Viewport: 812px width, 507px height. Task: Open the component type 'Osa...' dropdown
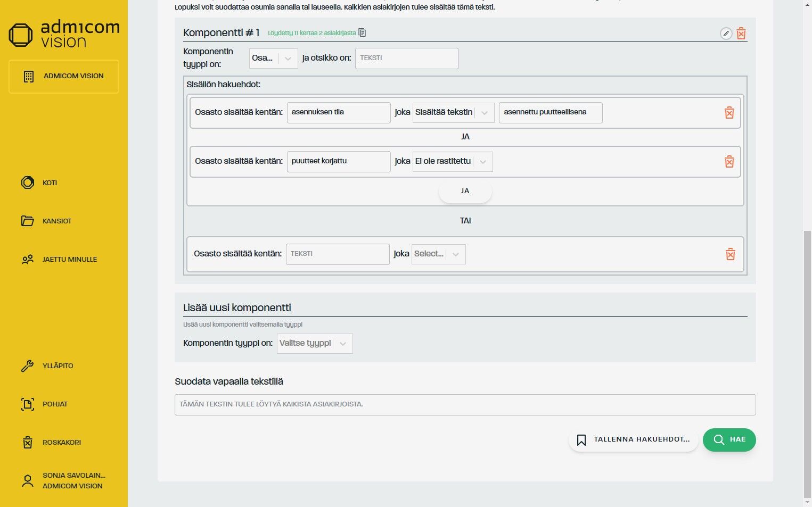[273, 59]
